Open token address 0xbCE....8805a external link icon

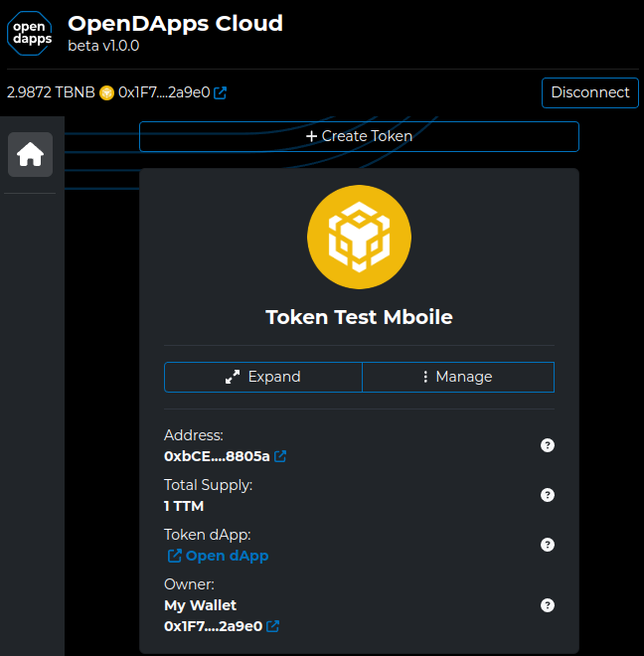tap(280, 456)
